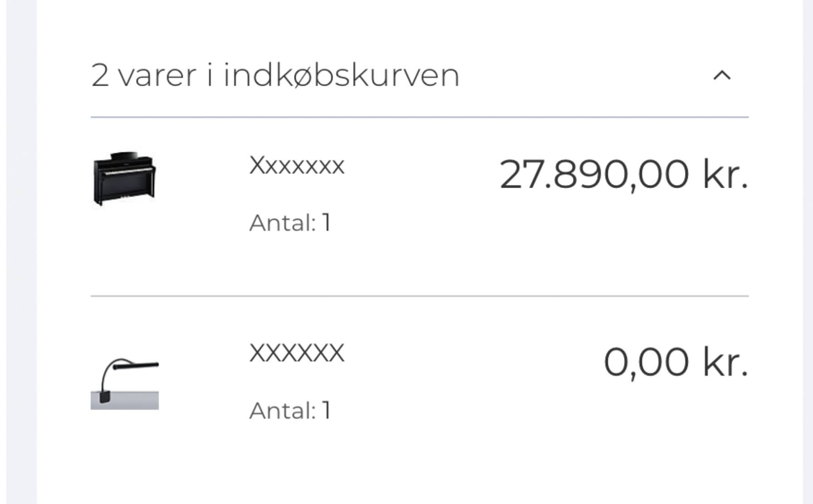Screen dimensions: 813x504
Task: Click the grey page margin left of the cart
Action: pos(21,252)
